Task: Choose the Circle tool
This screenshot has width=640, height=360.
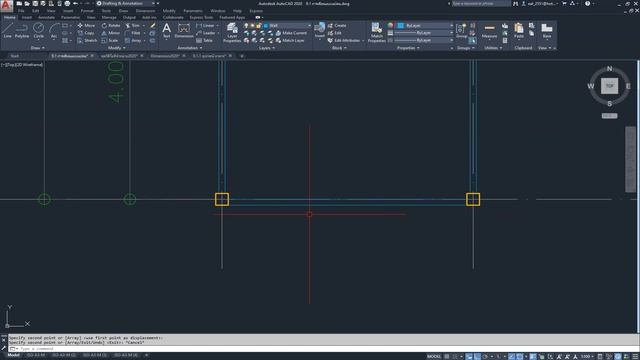Action: [x=38, y=31]
